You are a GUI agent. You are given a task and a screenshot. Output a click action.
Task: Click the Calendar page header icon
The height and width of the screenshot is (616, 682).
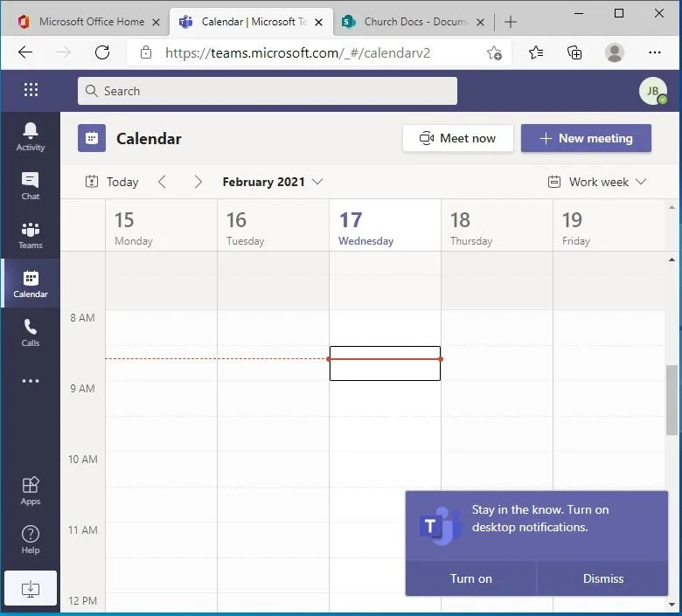click(92, 138)
